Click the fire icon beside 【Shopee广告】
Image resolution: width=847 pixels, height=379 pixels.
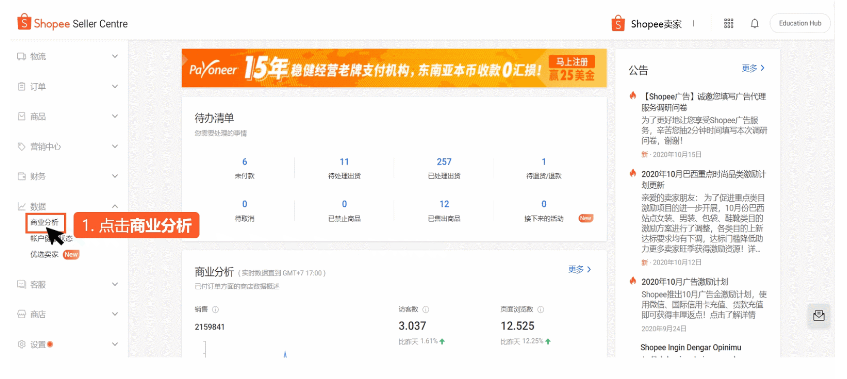[633, 96]
